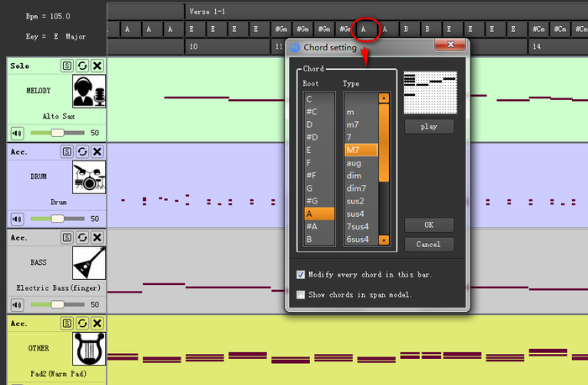Solo the MELODY track with S button
Image resolution: width=588 pixels, height=385 pixels.
click(66, 66)
